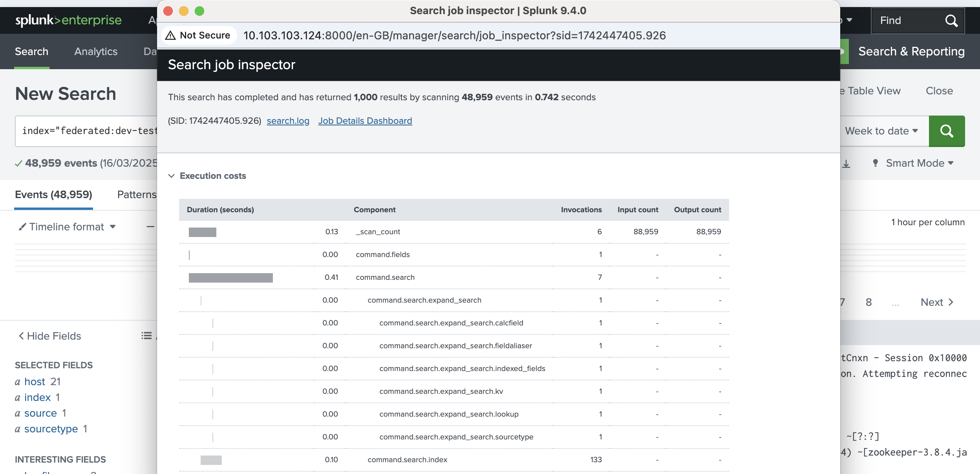Click the source selected field

pos(40,413)
